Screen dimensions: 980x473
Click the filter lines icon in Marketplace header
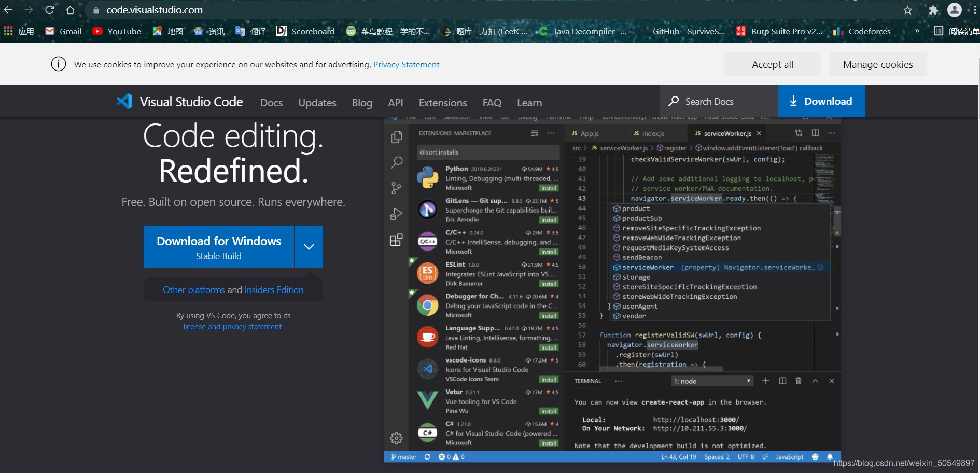[x=535, y=133]
